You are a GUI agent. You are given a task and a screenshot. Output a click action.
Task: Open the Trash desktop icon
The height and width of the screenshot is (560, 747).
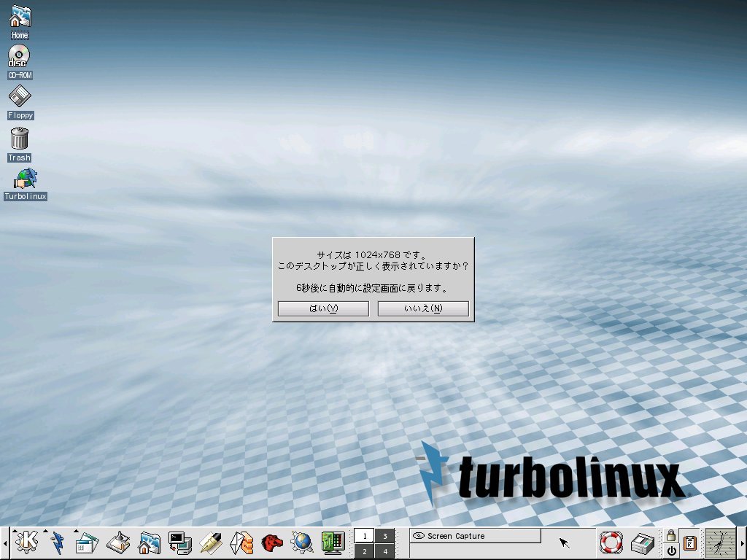(20, 144)
